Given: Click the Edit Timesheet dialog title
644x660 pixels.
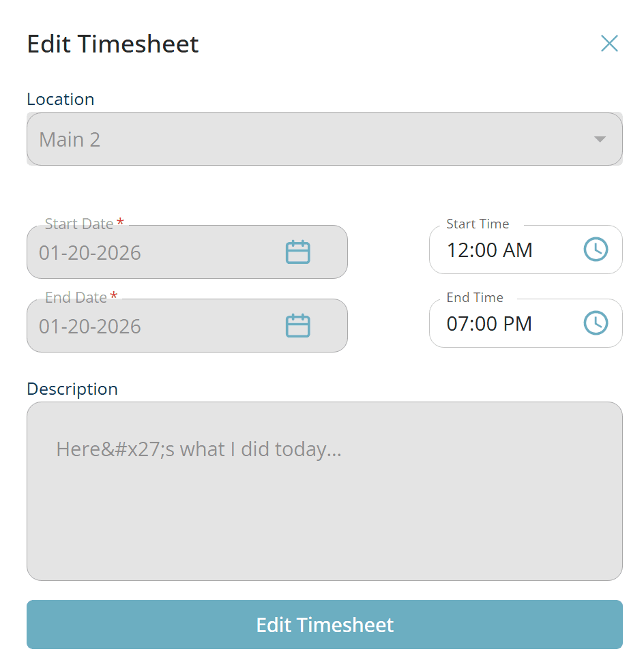Looking at the screenshot, I should [x=113, y=44].
